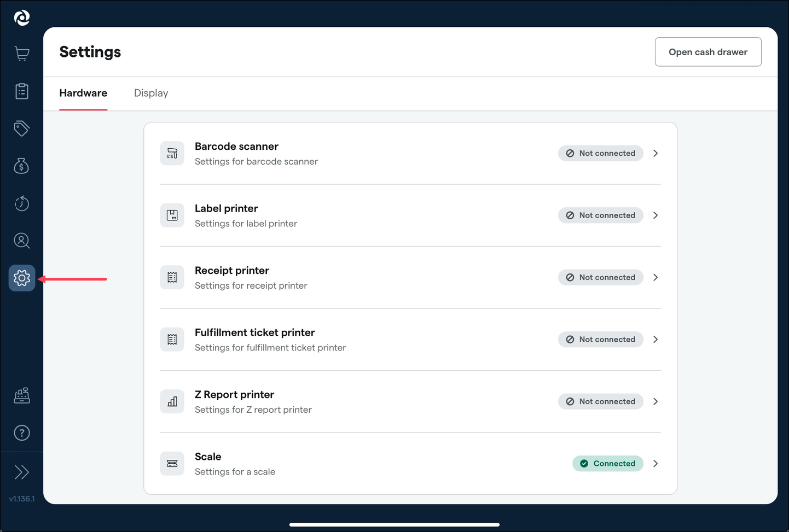This screenshot has width=789, height=532.
Task: Click the Fulfillment ticket printer row icon
Action: click(172, 340)
